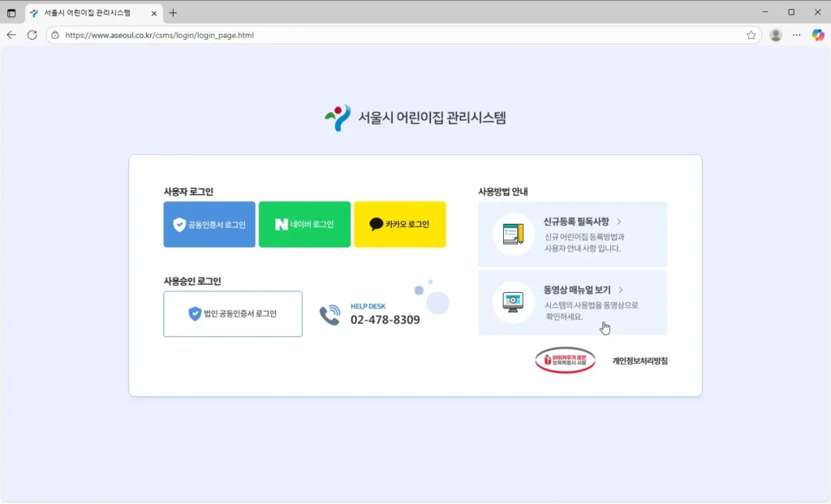The image size is (831, 504).
Task: Click the 동영상 매뉴얼 monitor icon
Action: (x=513, y=302)
